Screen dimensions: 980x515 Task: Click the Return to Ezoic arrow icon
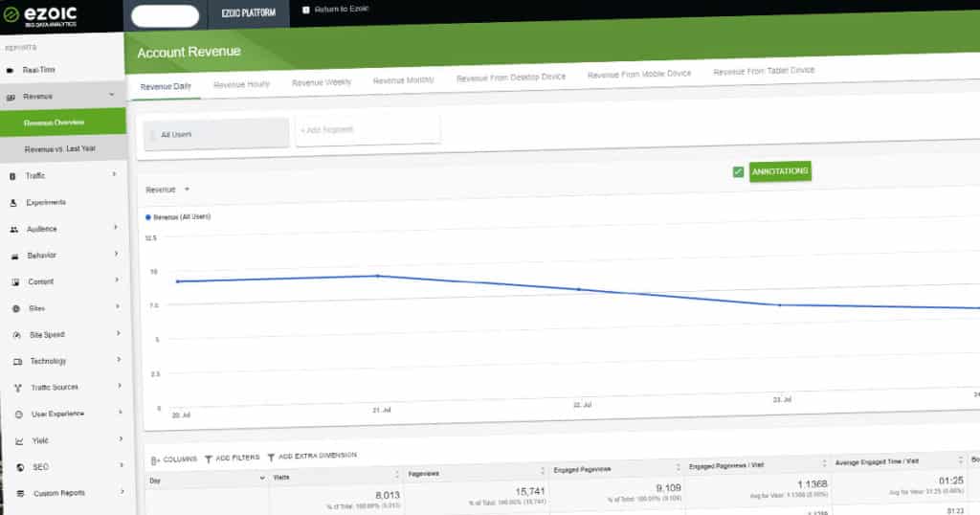(x=305, y=10)
